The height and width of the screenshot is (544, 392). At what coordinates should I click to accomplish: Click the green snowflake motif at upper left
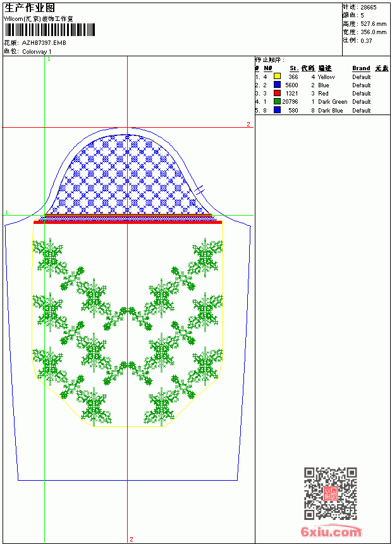[49, 257]
